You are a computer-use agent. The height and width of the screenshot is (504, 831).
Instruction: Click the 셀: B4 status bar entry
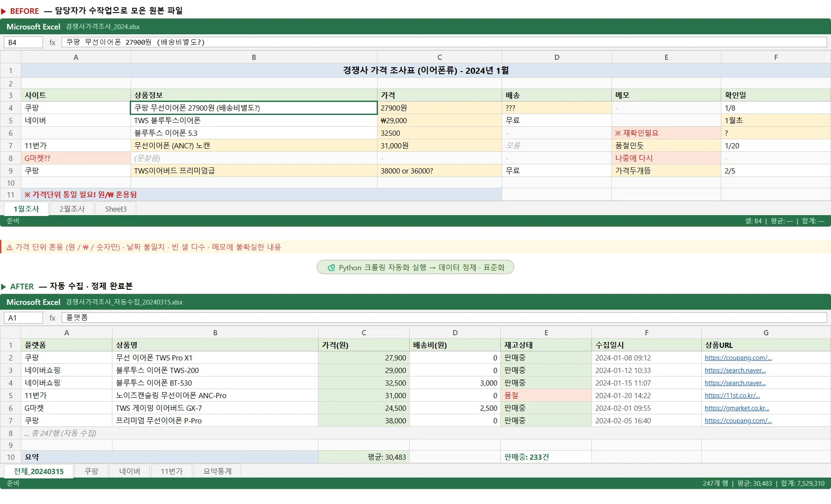pyautogui.click(x=753, y=221)
